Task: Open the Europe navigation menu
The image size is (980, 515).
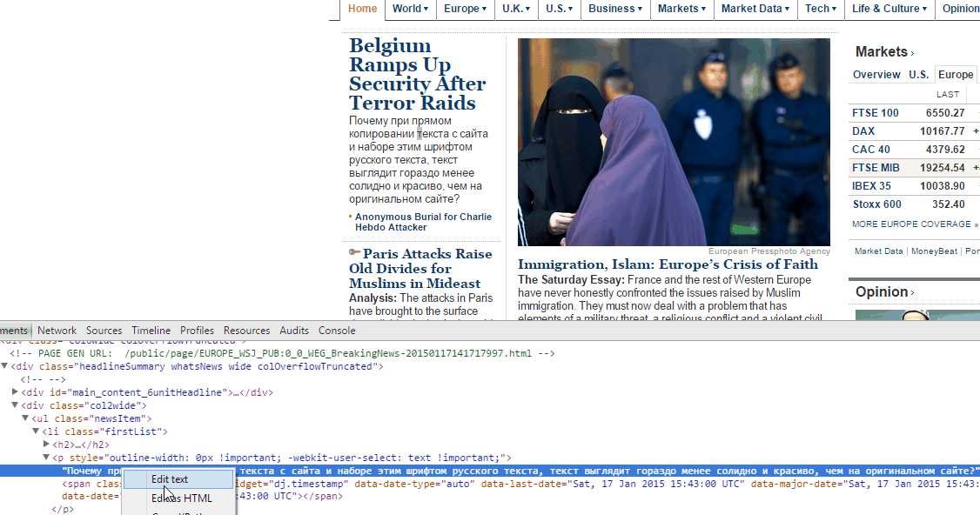Action: coord(465,9)
